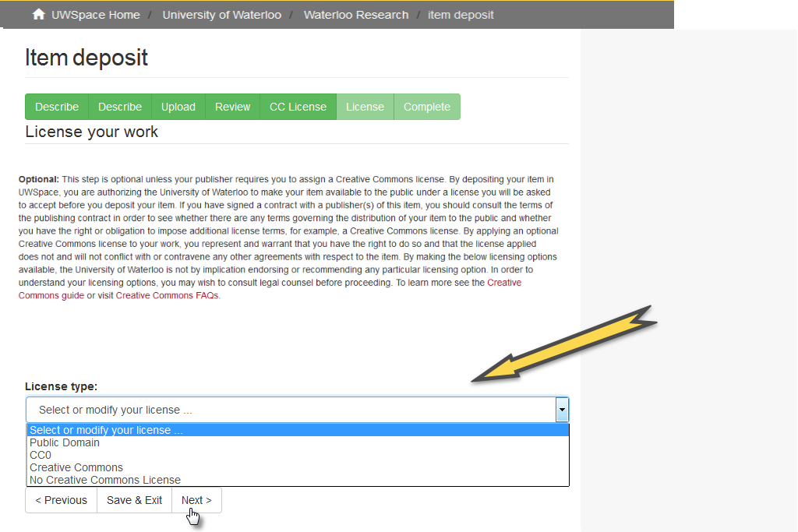Choose CC0 from the license list
Image resolution: width=798 pixels, height=532 pixels.
(41, 454)
